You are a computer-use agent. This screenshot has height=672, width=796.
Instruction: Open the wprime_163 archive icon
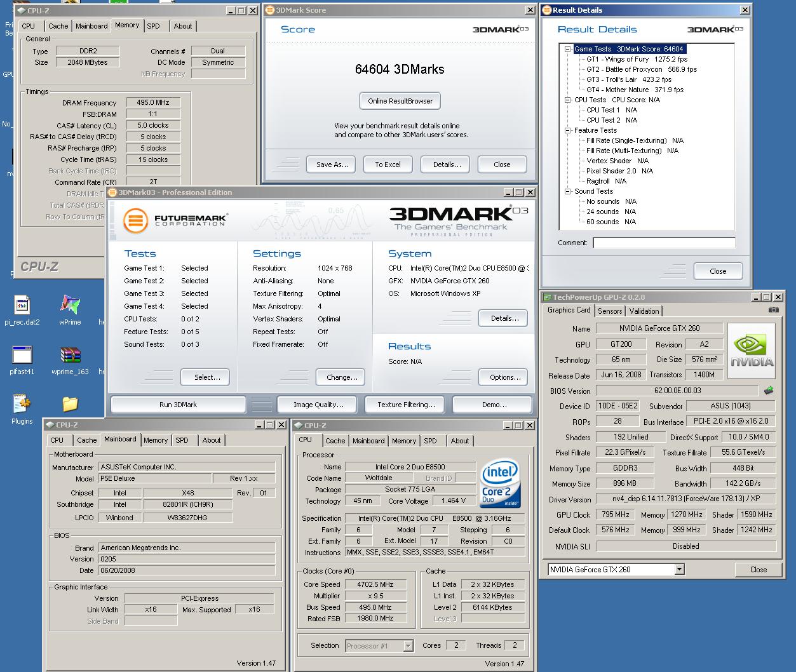click(x=70, y=356)
